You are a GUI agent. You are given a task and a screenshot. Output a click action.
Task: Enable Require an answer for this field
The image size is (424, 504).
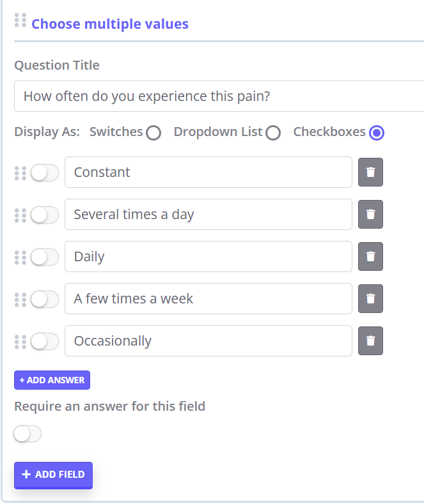27,434
